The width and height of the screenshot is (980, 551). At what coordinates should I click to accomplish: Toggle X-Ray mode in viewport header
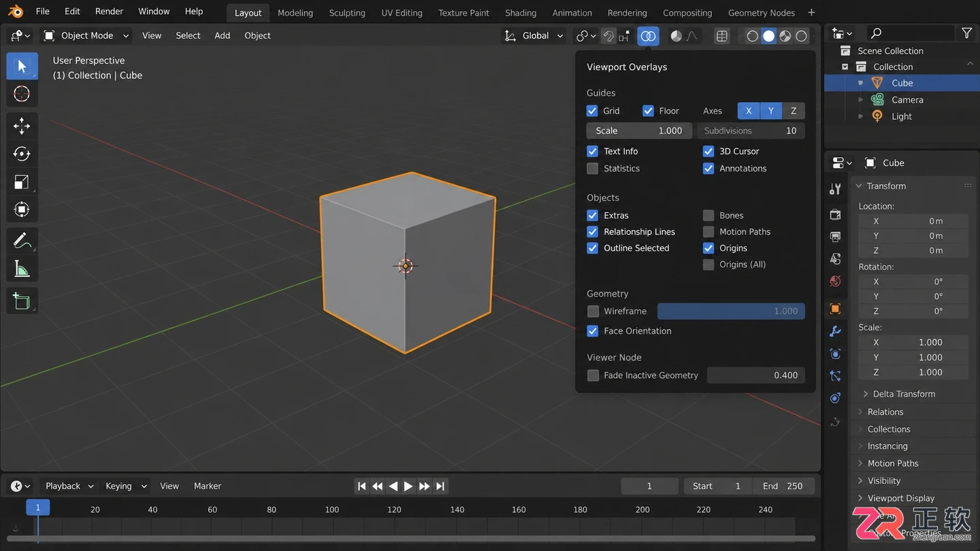722,35
